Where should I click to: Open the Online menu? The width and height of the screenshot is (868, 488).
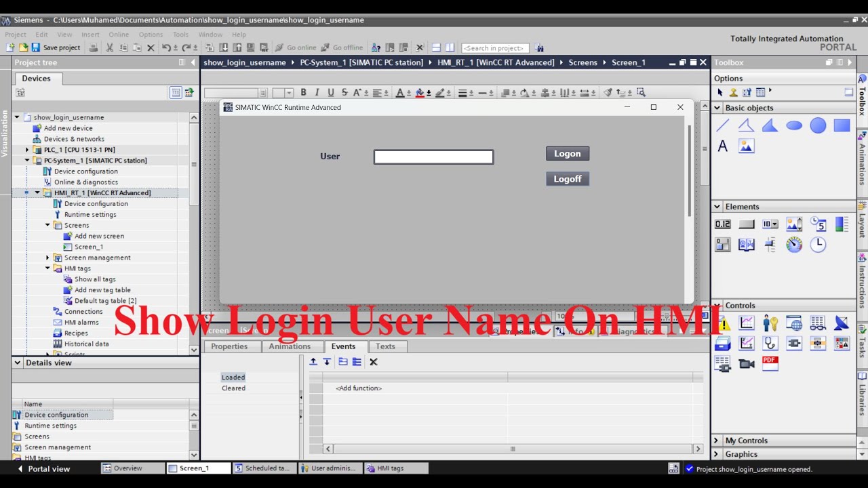(119, 35)
